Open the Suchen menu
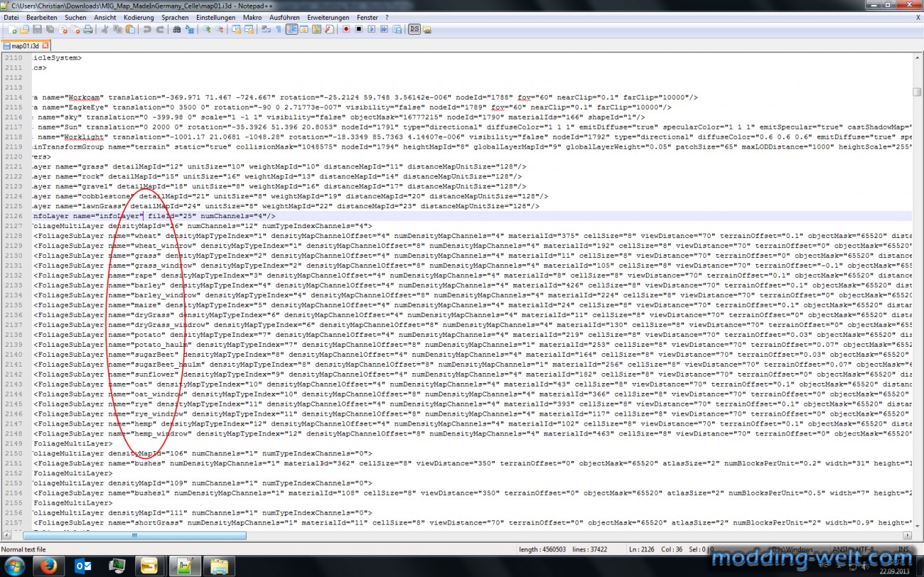Viewport: 924px width, 577px height. click(x=75, y=17)
